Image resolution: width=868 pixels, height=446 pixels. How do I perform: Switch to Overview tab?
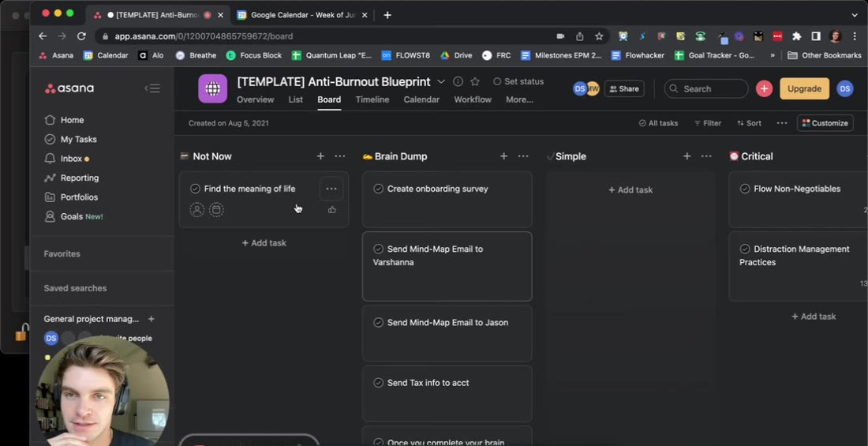click(x=255, y=99)
